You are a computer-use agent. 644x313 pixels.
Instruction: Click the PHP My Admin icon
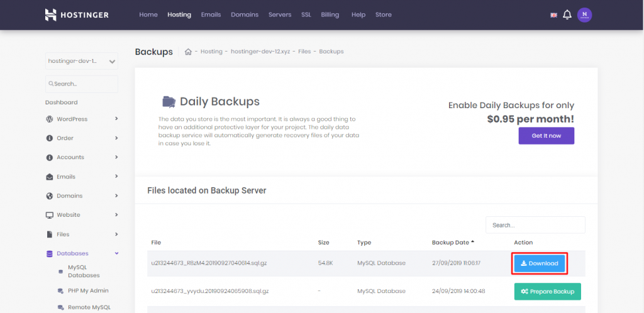pos(60,291)
